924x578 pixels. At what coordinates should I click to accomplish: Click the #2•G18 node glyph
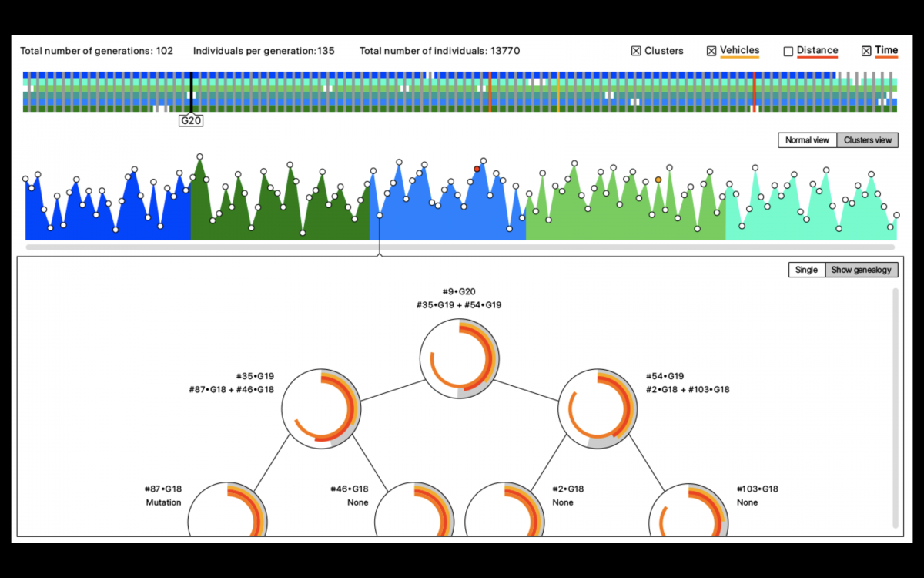[x=505, y=512]
